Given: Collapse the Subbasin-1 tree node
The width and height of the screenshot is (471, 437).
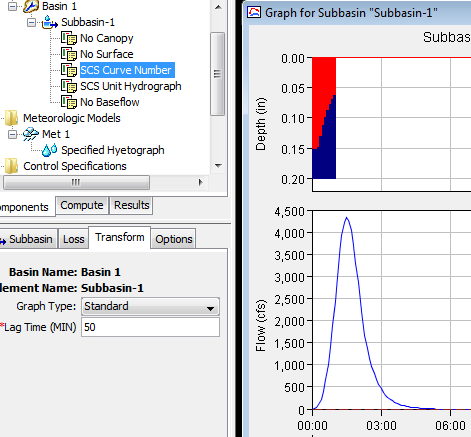Looking at the screenshot, I should click(31, 22).
